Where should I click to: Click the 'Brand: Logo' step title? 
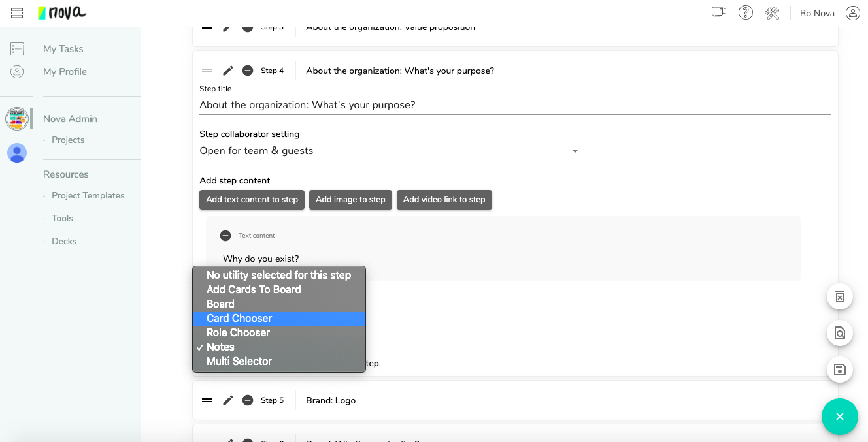click(331, 400)
